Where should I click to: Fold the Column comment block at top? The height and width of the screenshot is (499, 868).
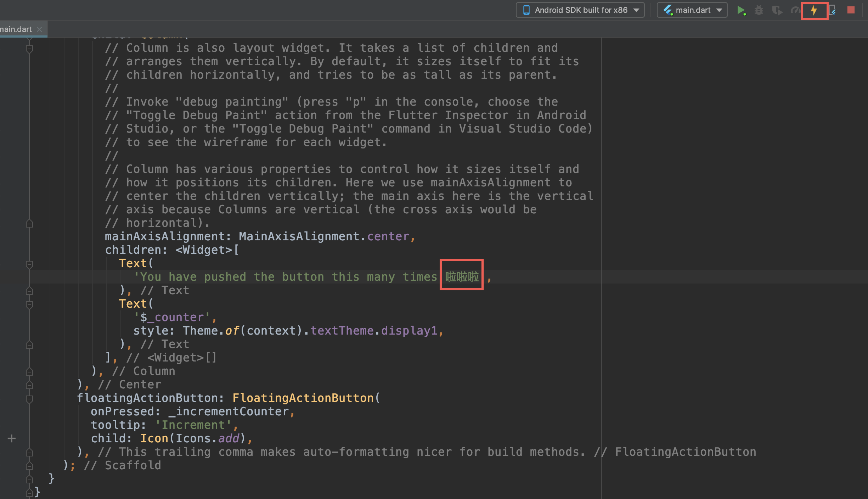click(x=29, y=49)
